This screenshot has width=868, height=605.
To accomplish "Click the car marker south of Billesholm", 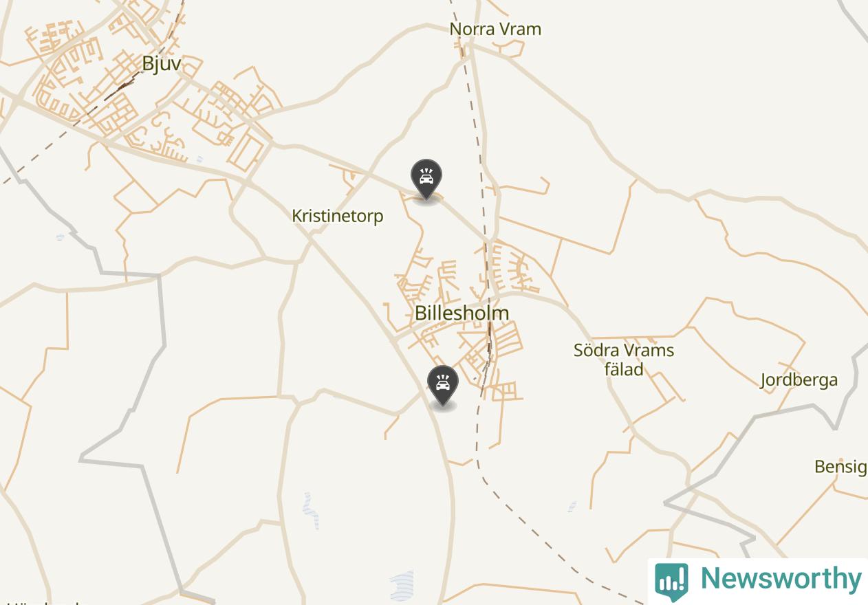I will pyautogui.click(x=443, y=386).
